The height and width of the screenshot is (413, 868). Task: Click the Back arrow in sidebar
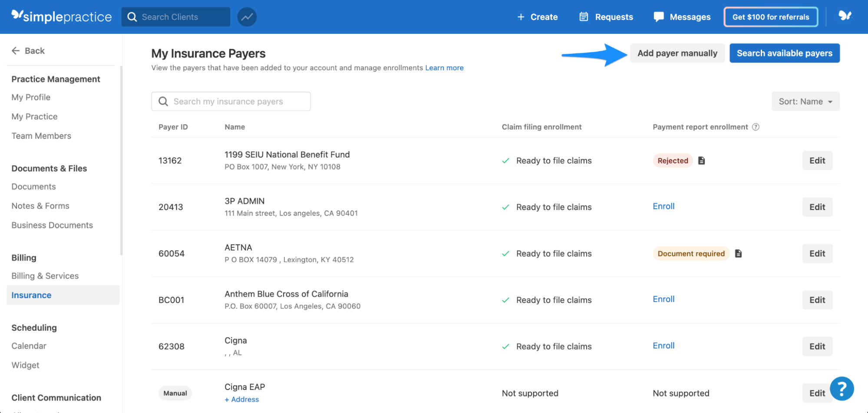coord(16,51)
